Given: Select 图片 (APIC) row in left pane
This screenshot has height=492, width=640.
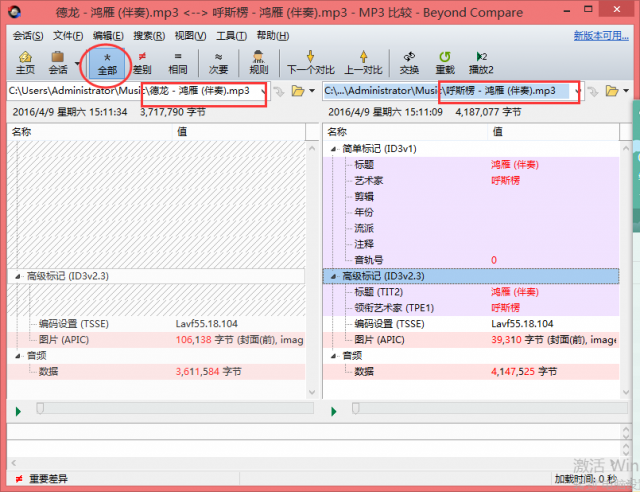Looking at the screenshot, I should point(156,340).
